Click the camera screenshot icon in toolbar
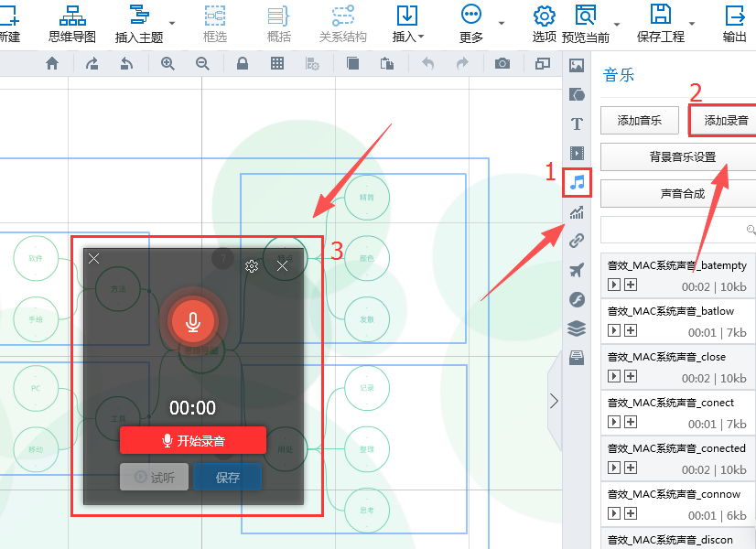This screenshot has height=549, width=756. [502, 64]
